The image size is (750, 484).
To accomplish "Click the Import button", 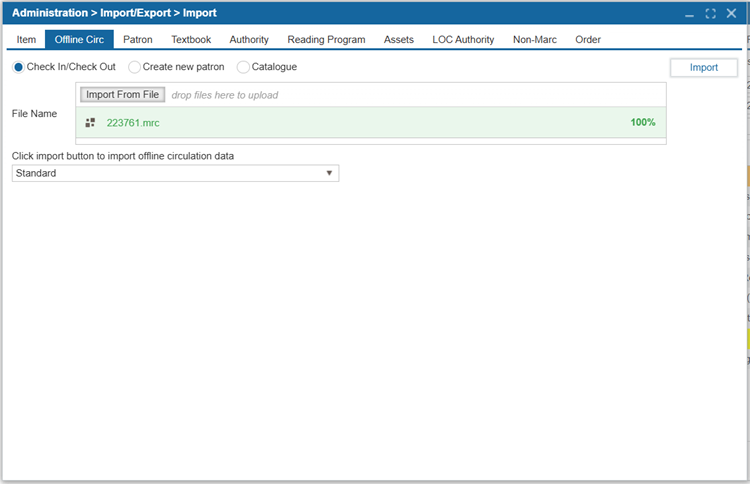I will [x=703, y=68].
